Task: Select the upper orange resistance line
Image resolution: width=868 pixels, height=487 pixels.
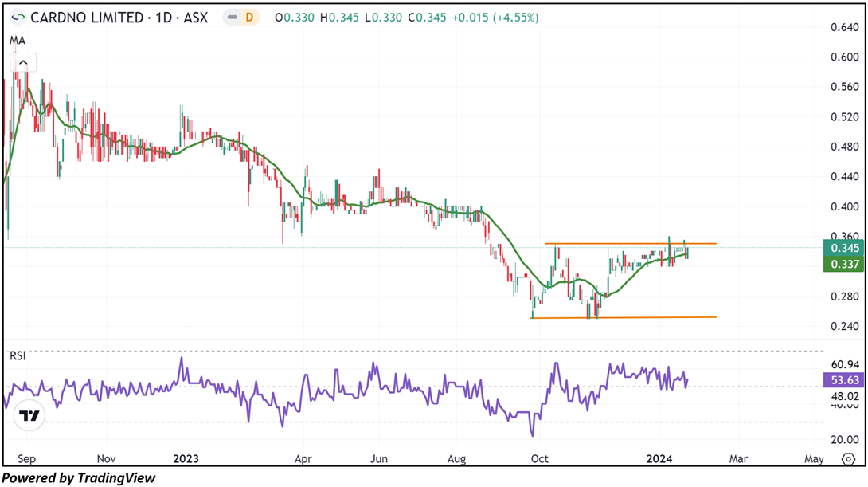Action: (x=629, y=243)
